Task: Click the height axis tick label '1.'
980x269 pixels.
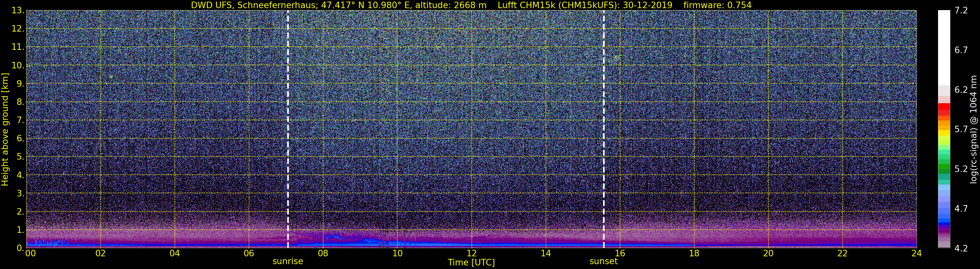Action: click(20, 230)
